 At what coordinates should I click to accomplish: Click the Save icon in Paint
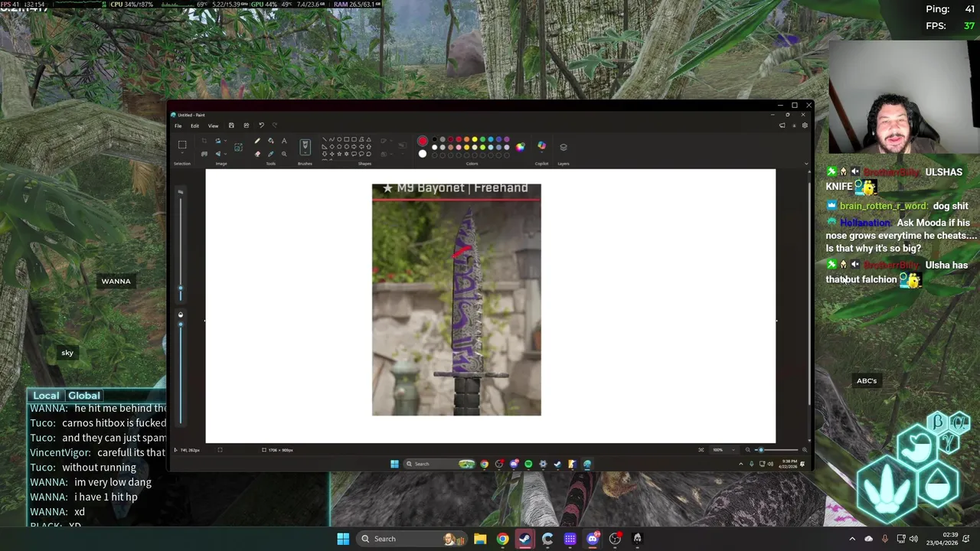[x=231, y=126]
